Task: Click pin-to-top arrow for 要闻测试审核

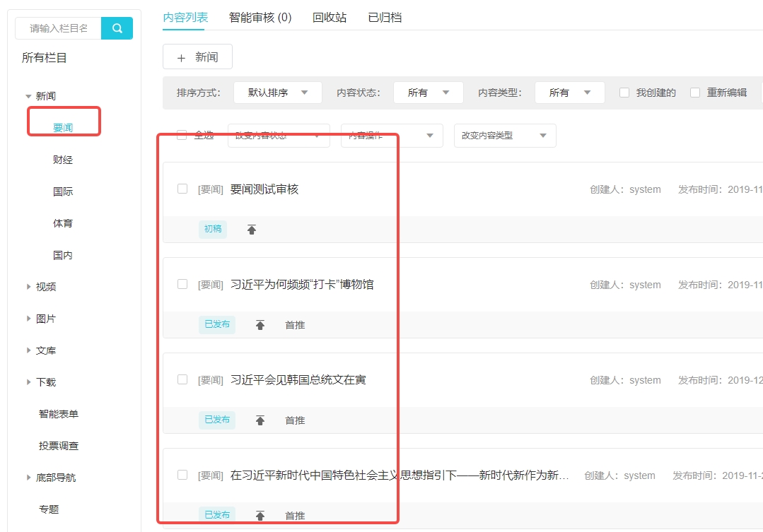Action: tap(252, 230)
